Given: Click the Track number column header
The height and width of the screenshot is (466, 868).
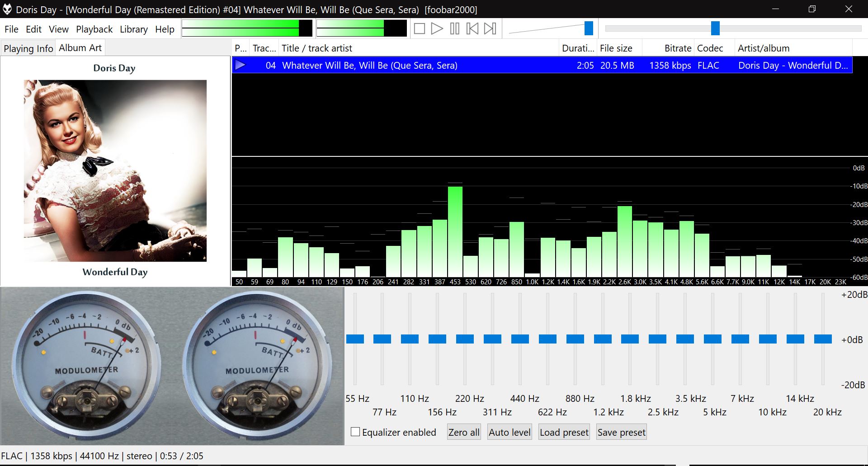Looking at the screenshot, I should pos(264,48).
